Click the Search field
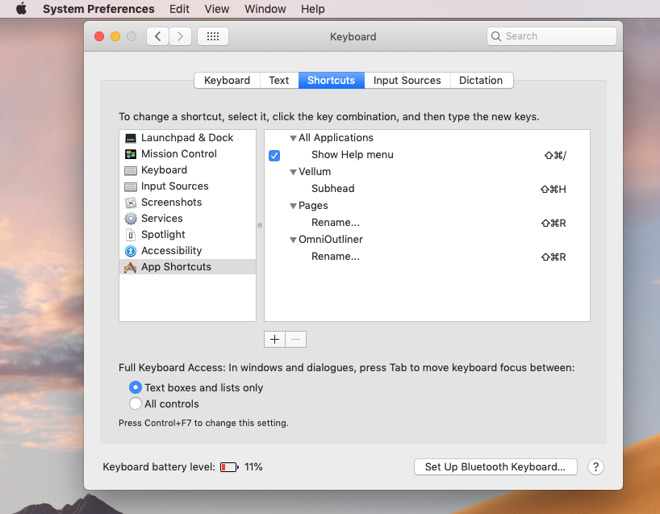 click(552, 36)
